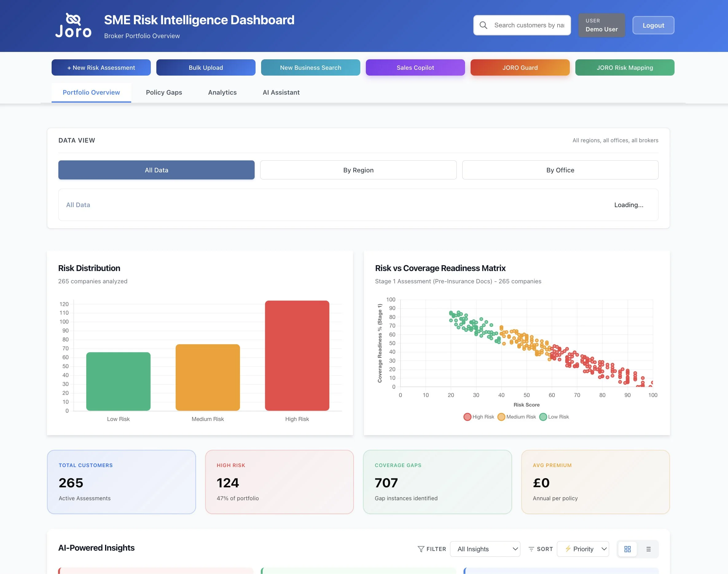728x574 pixels.
Task: Select the All Data view
Action: 156,170
